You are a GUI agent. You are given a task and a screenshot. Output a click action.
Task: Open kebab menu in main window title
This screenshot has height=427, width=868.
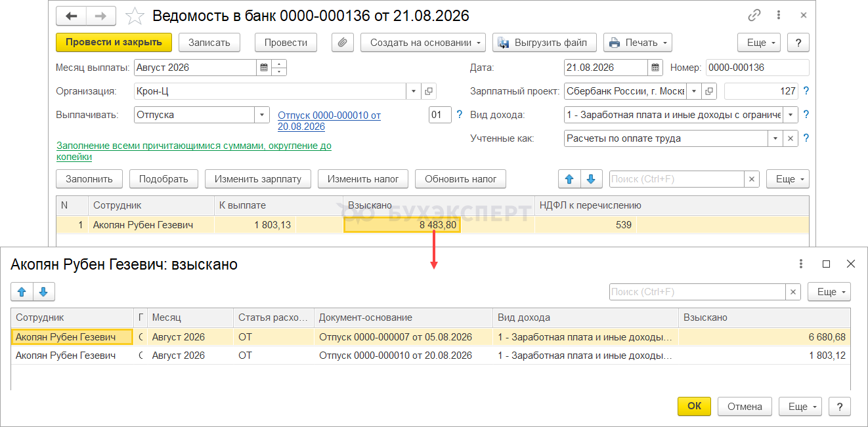tap(779, 16)
